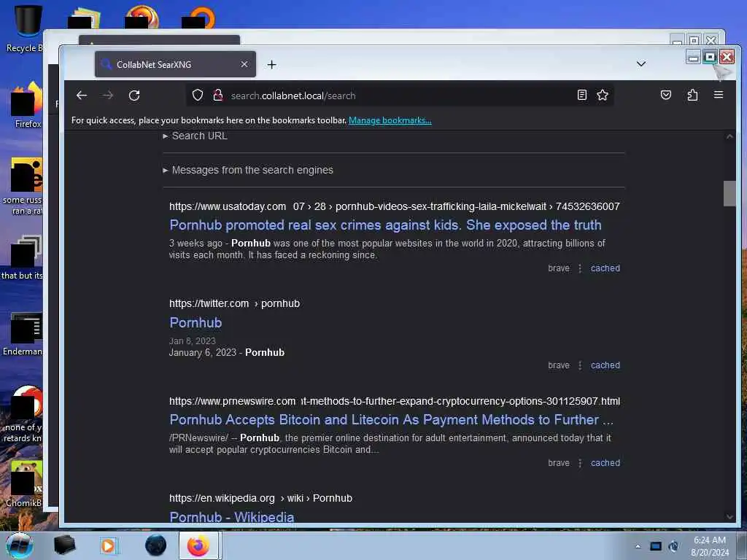Select the Enderman desktop icon
Viewport: 747px width, 560px height.
pos(24,333)
